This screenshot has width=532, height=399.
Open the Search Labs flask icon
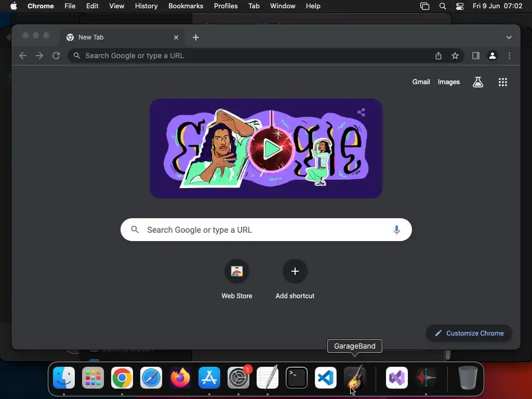(x=478, y=82)
